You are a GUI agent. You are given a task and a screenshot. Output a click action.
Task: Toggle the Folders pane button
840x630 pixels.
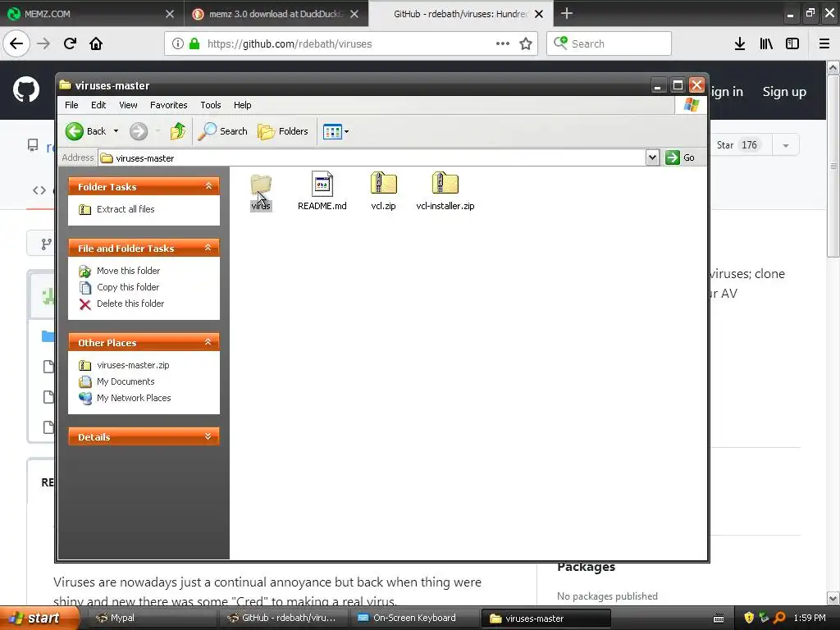pos(283,131)
